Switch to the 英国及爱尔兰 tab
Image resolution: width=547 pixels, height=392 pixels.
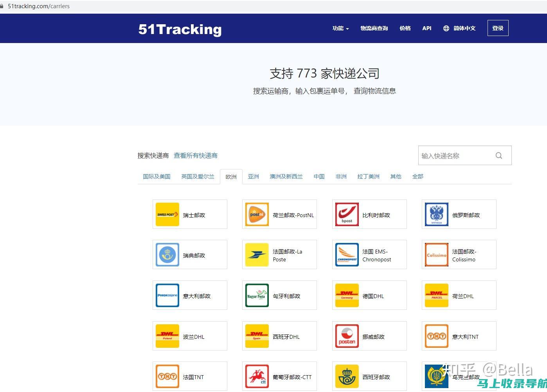pyautogui.click(x=198, y=176)
